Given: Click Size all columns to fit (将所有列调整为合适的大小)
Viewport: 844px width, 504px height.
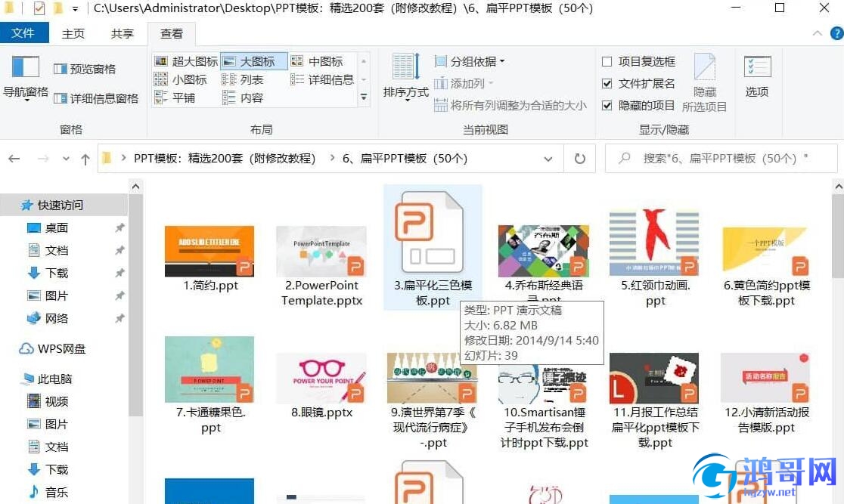Looking at the screenshot, I should pyautogui.click(x=510, y=106).
